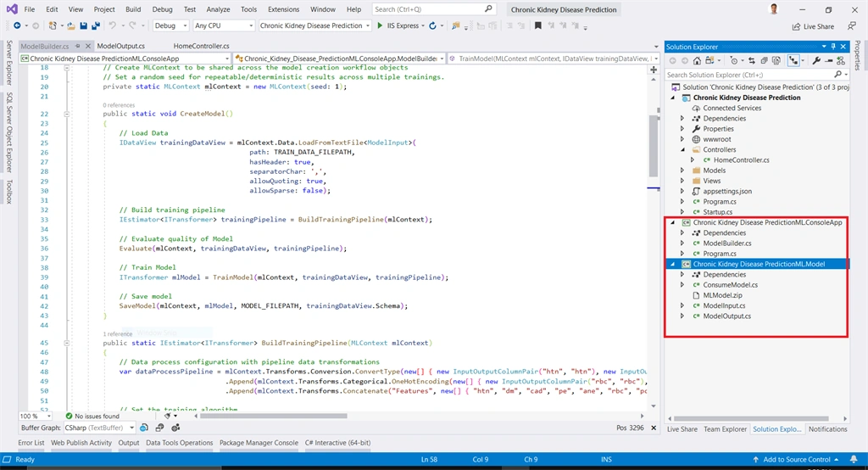Select appsettings.json in Solution Explorer
Viewport: 868px width, 470px height.
(x=726, y=191)
